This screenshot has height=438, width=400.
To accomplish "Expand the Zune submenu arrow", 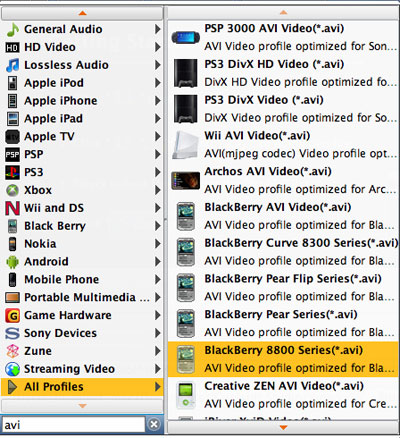I will (158, 351).
